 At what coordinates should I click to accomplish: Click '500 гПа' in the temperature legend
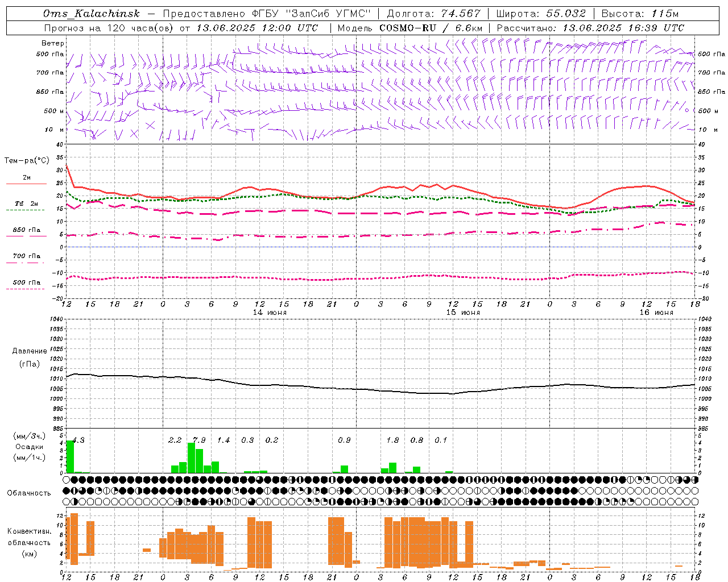(x=27, y=282)
